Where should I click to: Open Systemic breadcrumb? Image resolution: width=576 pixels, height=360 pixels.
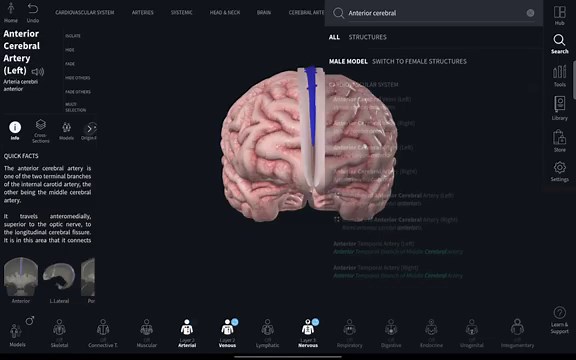pos(181,12)
